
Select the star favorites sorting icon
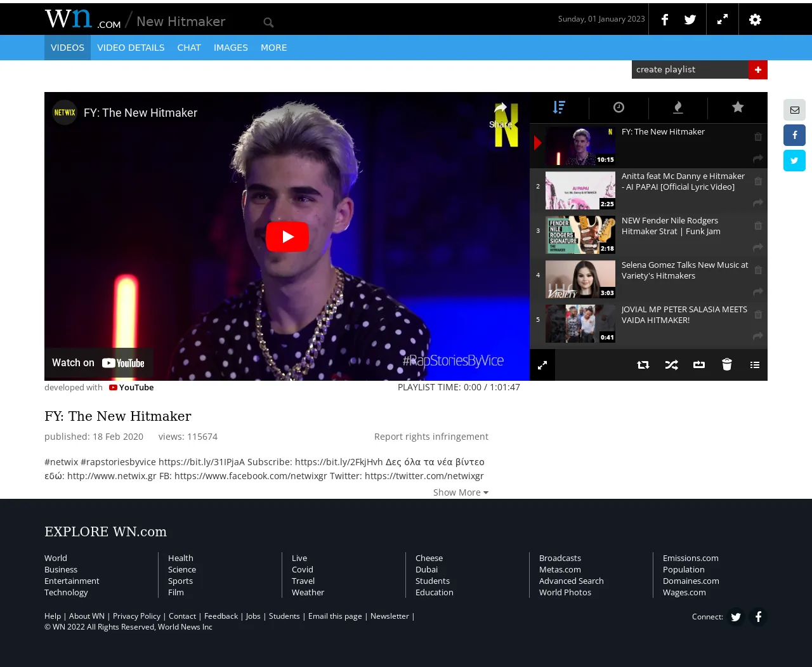coord(738,107)
